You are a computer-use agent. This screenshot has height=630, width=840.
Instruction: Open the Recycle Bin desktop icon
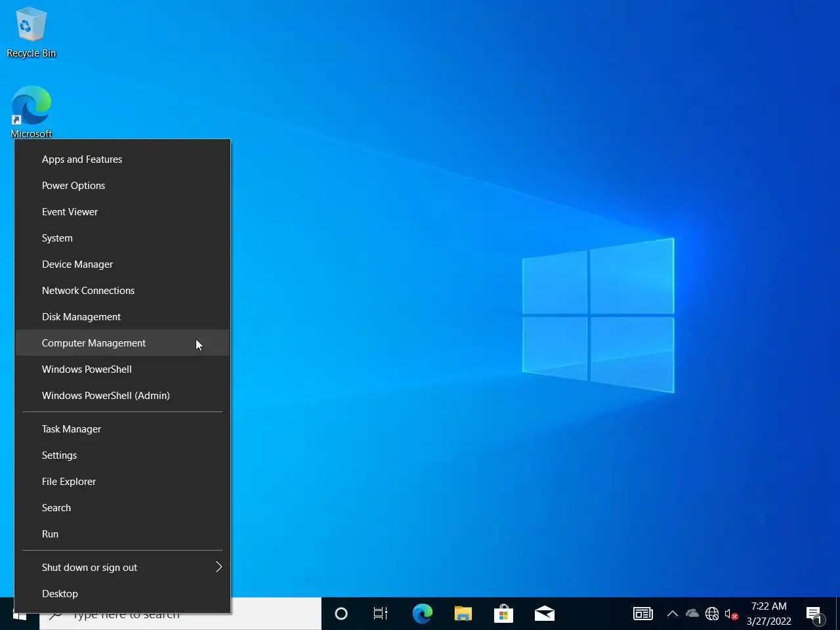[31, 33]
